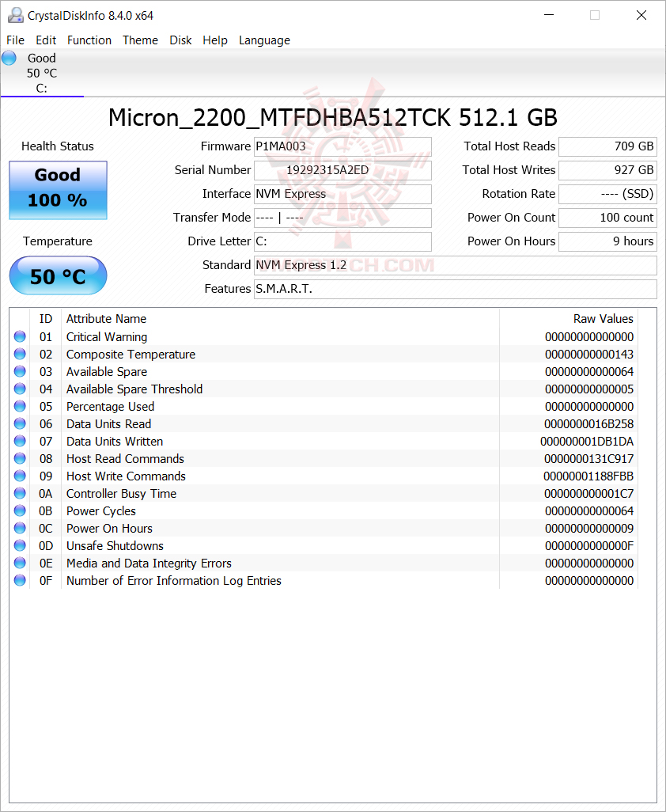
Task: Close the CrystalDiskInfo window
Action: (641, 16)
